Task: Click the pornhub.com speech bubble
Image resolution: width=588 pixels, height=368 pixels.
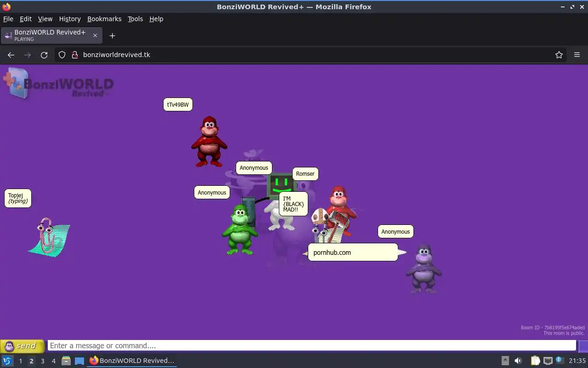Action: pos(353,252)
